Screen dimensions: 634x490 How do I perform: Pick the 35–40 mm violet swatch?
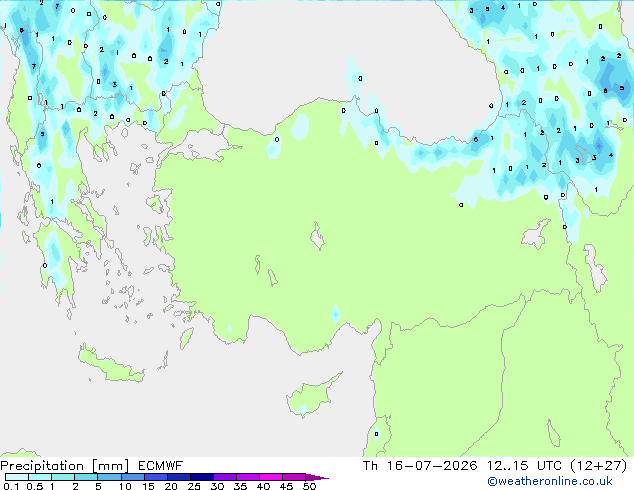pos(247,477)
